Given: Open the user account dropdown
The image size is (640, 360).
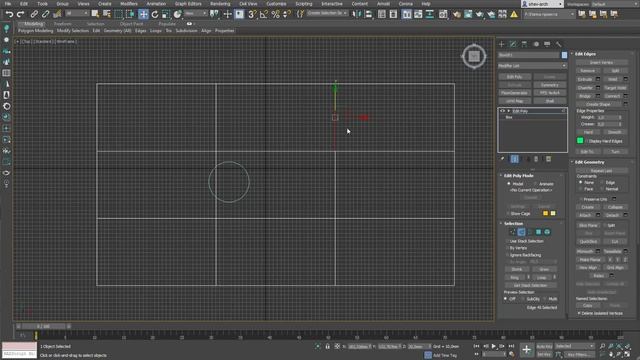Looking at the screenshot, I should [x=542, y=4].
